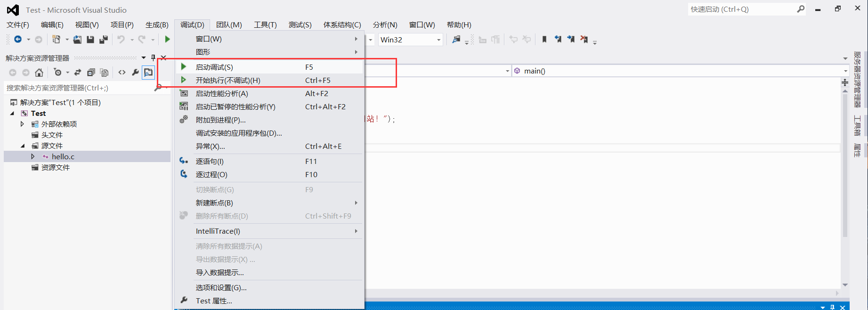Image resolution: width=868 pixels, height=310 pixels.
Task: Click the Save All toolbar icon
Action: (103, 40)
